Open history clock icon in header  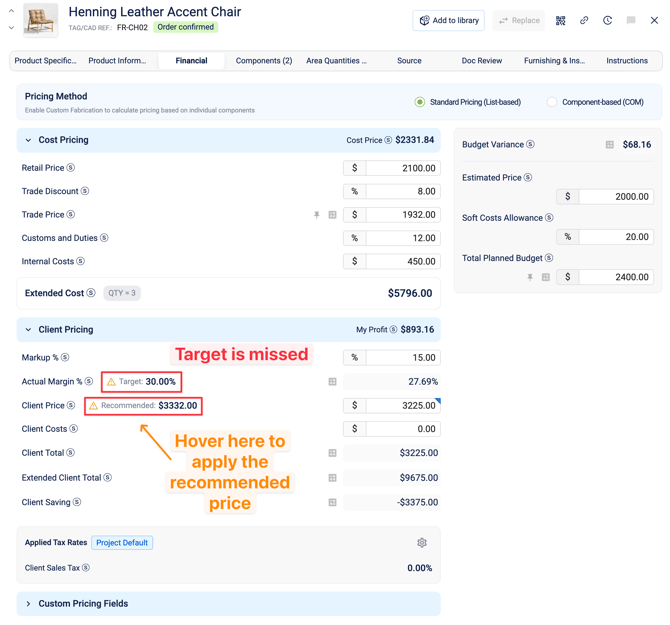pyautogui.click(x=607, y=20)
